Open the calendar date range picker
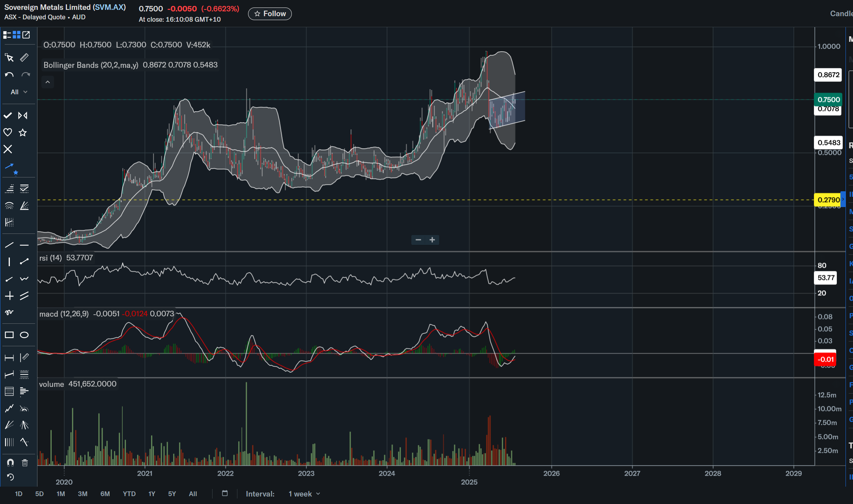Image resolution: width=853 pixels, height=504 pixels. pyautogui.click(x=225, y=493)
